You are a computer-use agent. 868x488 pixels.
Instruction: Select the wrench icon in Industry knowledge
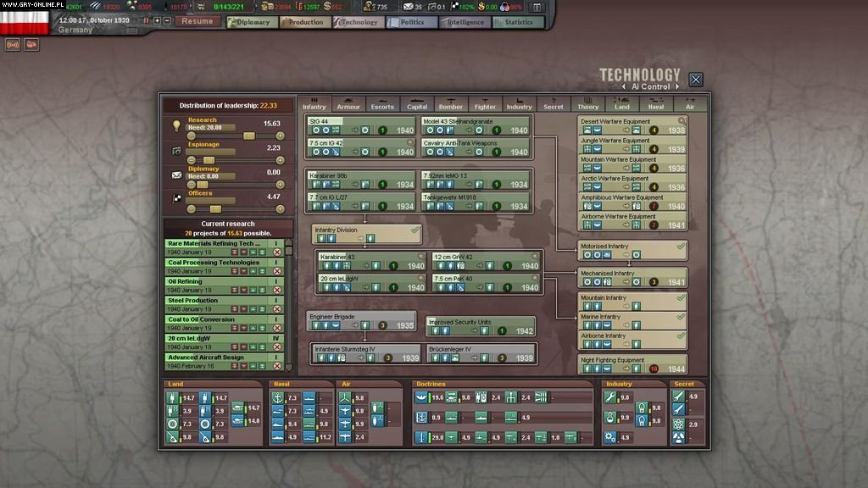(x=610, y=397)
